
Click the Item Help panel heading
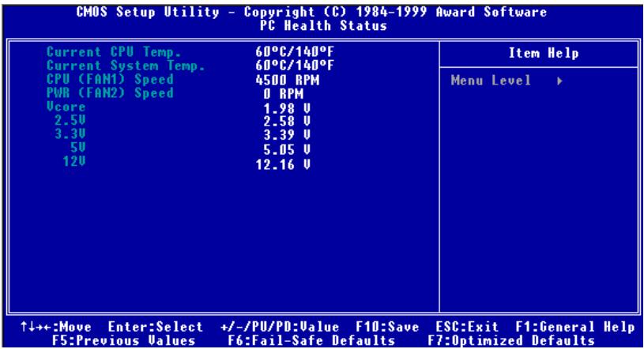point(544,53)
